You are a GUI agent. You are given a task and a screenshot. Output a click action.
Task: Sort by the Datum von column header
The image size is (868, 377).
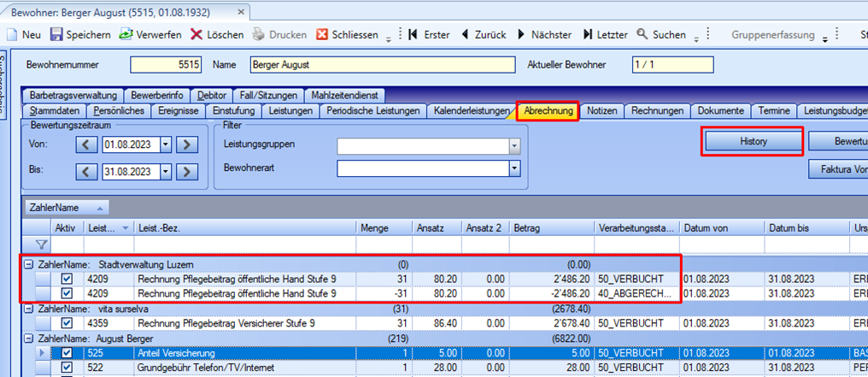point(722,228)
